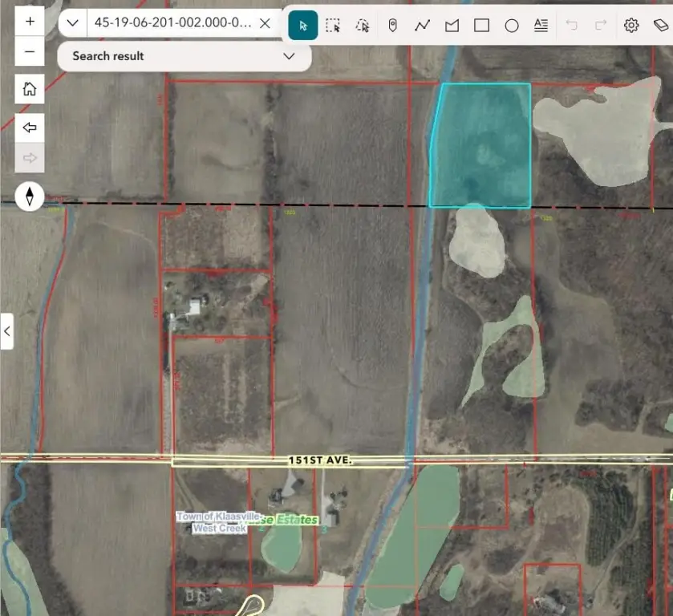Select the polyline drawing tool
This screenshot has height=616, width=673.
(422, 26)
